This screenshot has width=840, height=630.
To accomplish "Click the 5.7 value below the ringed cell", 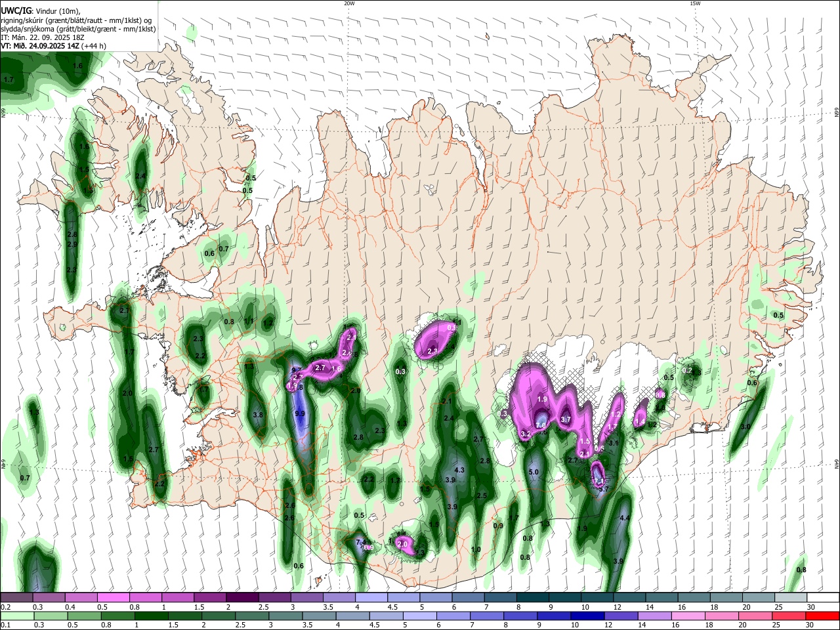I will click(604, 489).
